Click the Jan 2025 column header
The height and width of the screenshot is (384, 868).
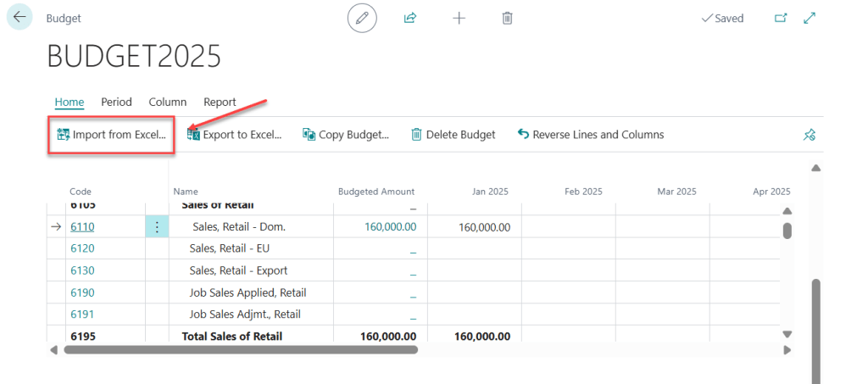pos(490,192)
